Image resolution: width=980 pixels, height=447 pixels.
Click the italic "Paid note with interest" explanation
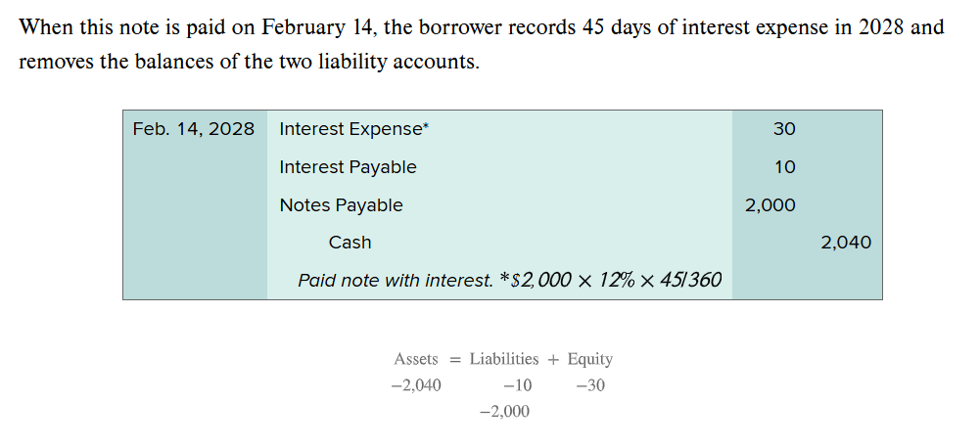pyautogui.click(x=397, y=281)
